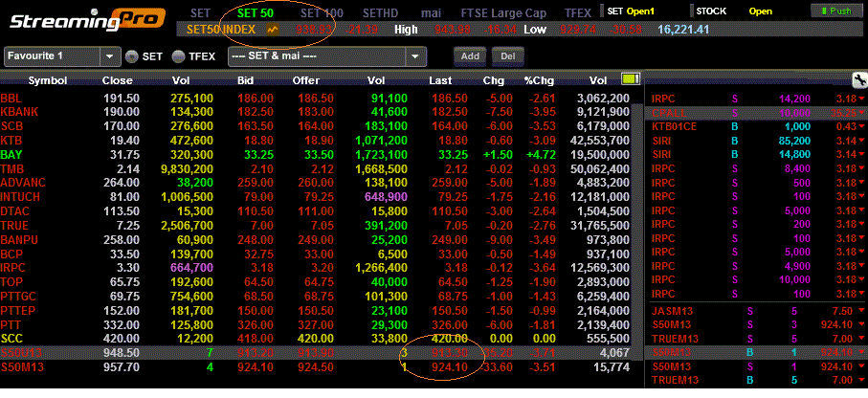Screen dimensions: 868x398
Task: Click the +4.72 percent change of BAY
Action: point(541,154)
